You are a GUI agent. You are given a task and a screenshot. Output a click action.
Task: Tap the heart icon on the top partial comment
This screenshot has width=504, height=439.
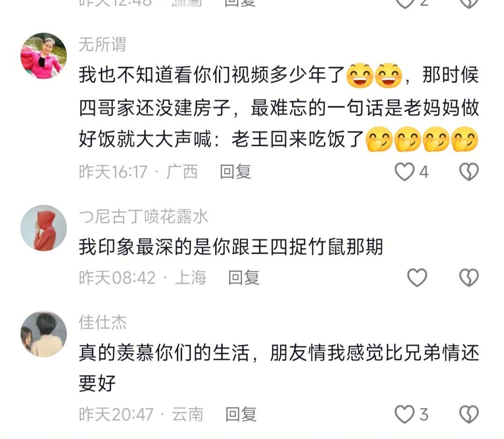tap(404, 3)
